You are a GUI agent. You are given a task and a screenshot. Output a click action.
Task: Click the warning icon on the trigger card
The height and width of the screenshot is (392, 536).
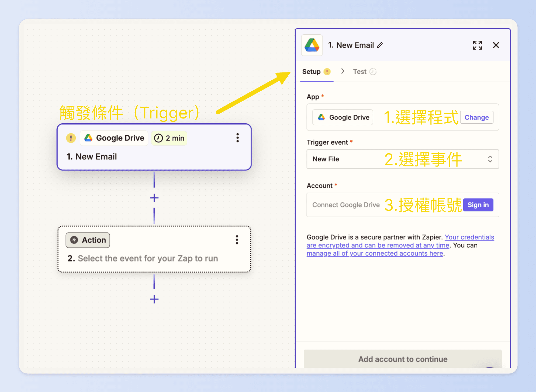[x=71, y=138]
